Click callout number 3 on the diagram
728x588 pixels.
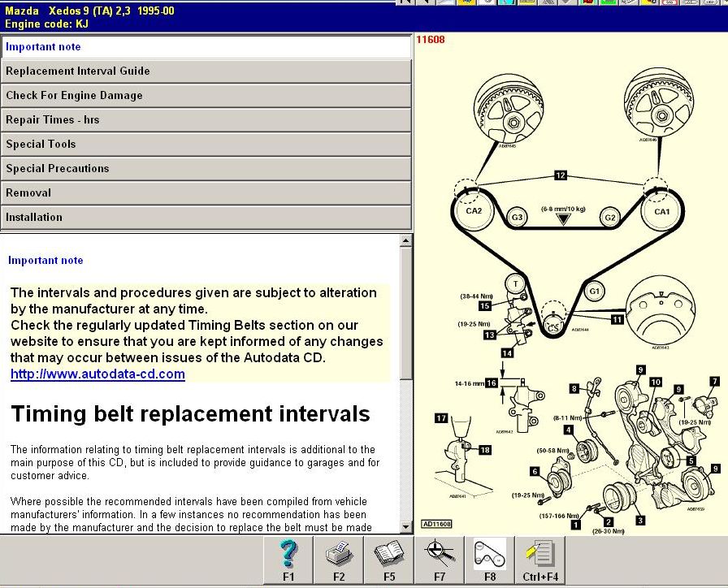639,521
